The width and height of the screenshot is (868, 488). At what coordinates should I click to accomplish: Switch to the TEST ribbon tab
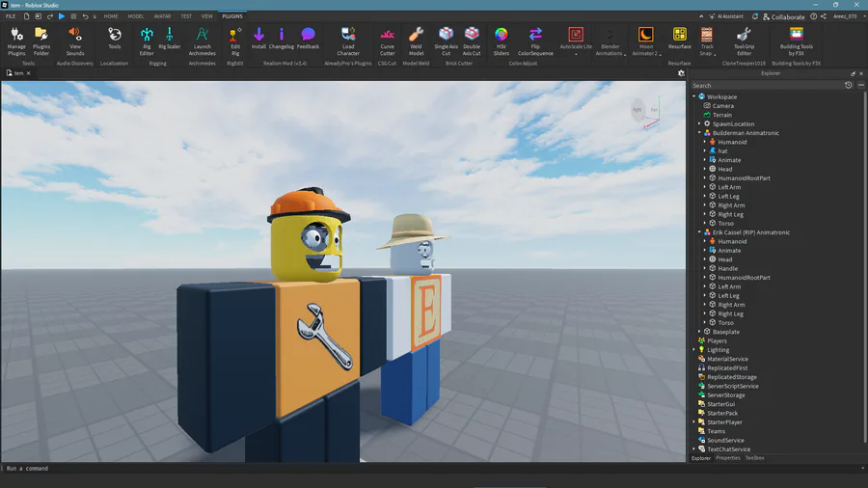click(x=186, y=16)
